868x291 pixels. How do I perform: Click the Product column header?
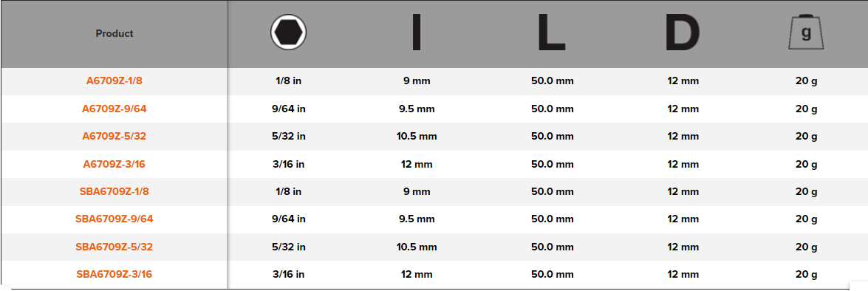coord(115,33)
